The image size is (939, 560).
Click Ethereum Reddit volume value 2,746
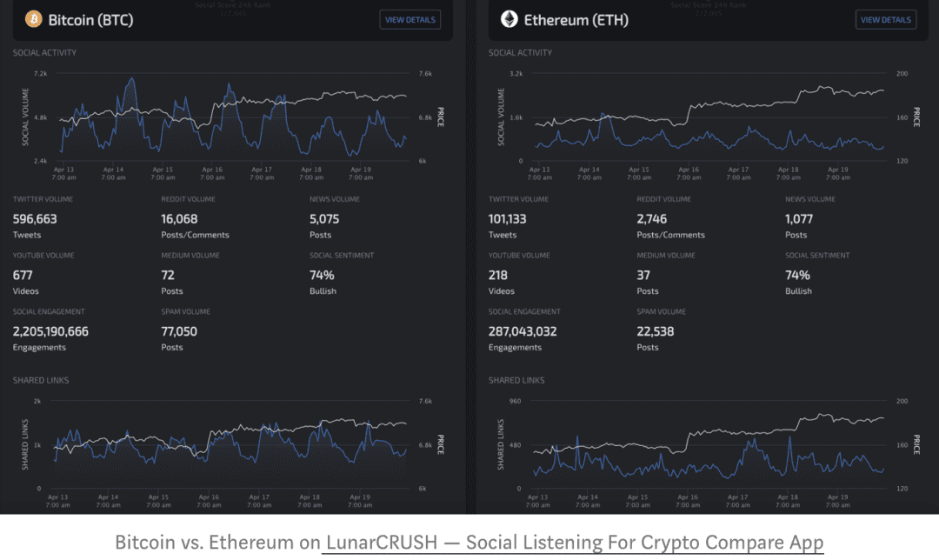pyautogui.click(x=651, y=219)
